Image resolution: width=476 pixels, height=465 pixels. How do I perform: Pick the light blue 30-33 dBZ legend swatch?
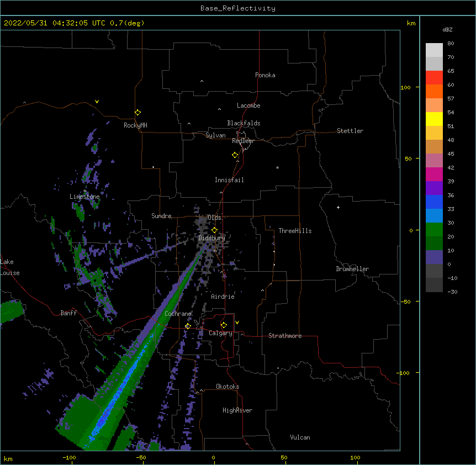434,216
